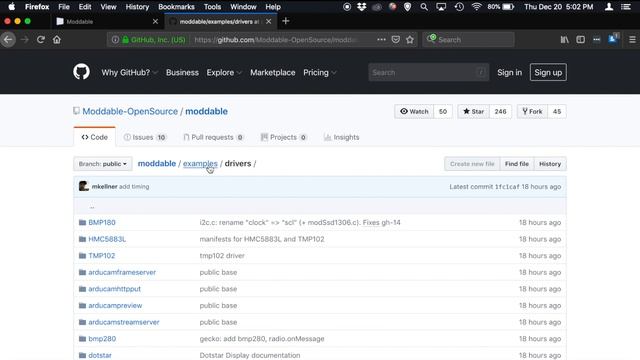The width and height of the screenshot is (640, 360).
Task: Open the bmp280 folder link
Action: [102, 339]
